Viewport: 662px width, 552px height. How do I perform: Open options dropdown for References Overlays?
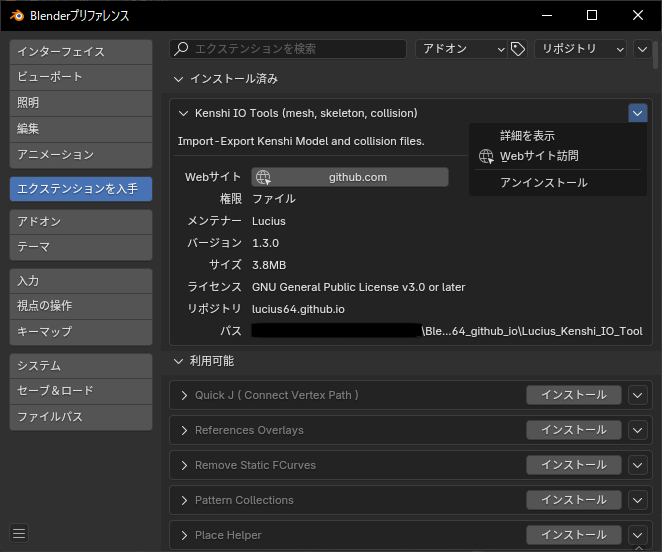point(638,430)
